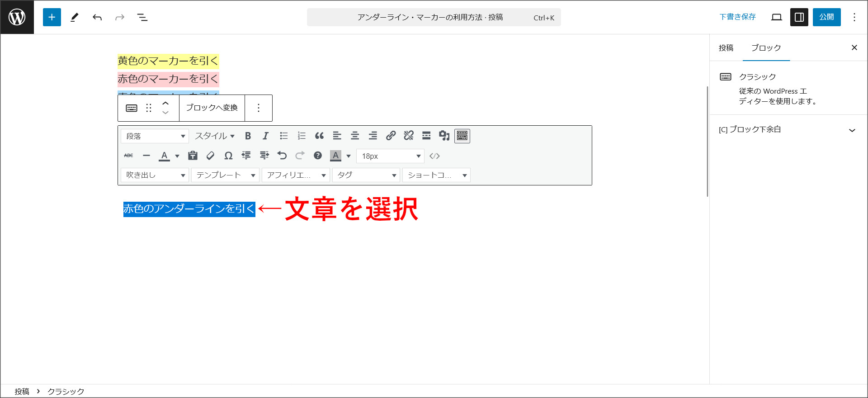Click the top bar Redo arrow
Viewport: 868px width, 398px height.
tap(120, 17)
